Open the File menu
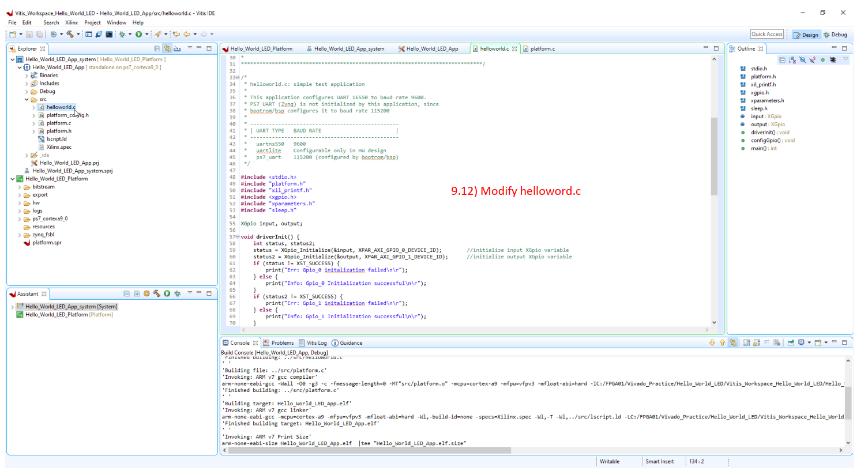Image resolution: width=868 pixels, height=471 pixels. pyautogui.click(x=12, y=22)
